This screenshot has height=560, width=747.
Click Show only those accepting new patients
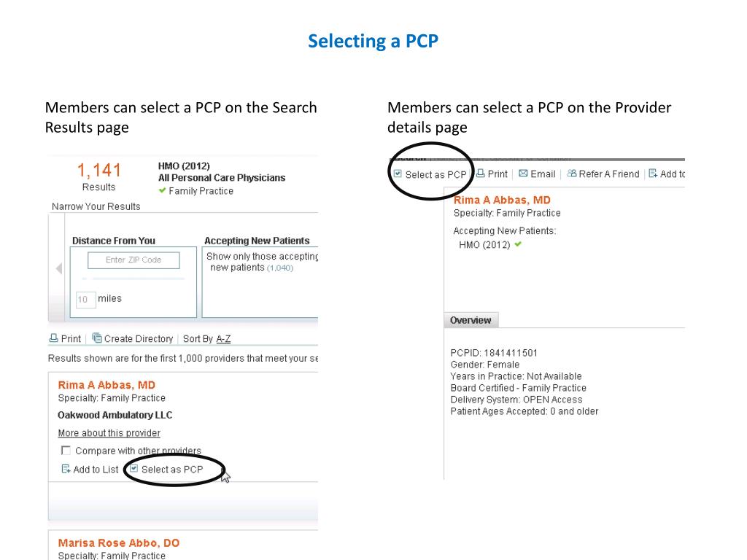pyautogui.click(x=262, y=262)
